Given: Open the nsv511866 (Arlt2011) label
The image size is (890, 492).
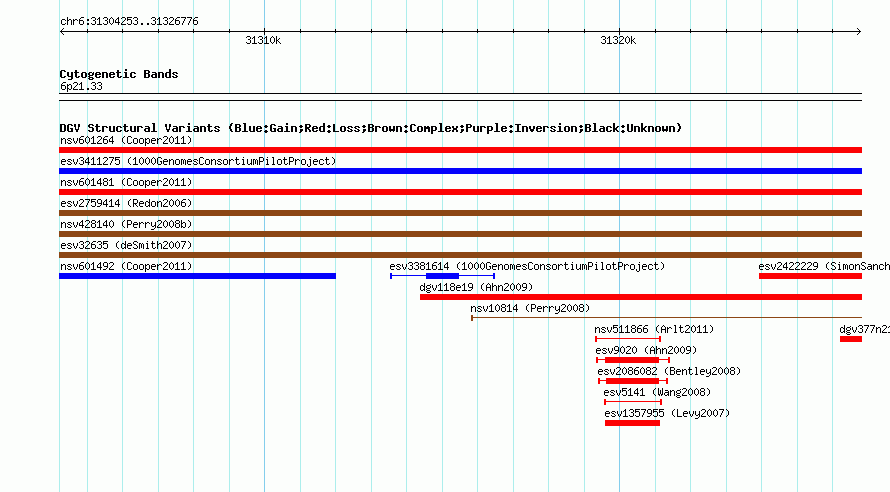Looking at the screenshot, I should (654, 329).
